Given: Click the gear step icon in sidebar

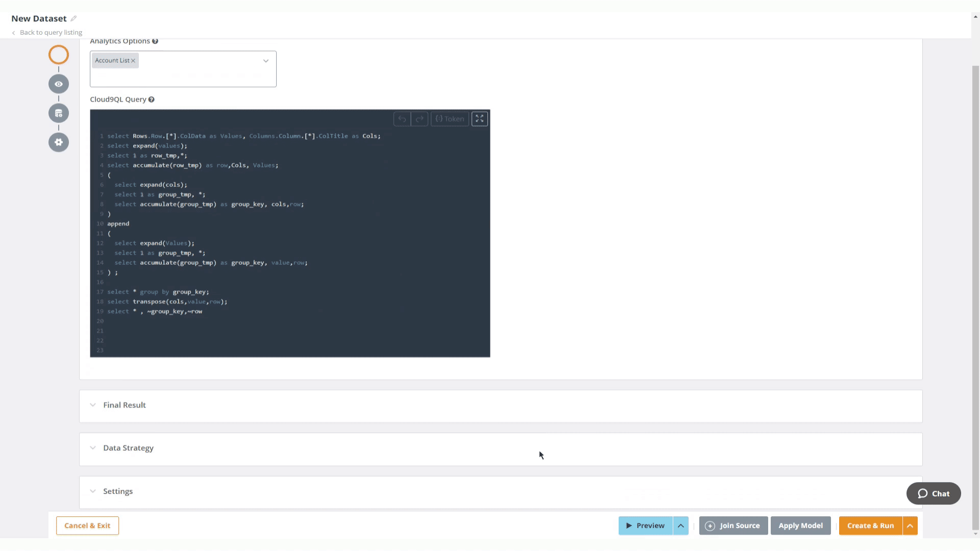Looking at the screenshot, I should coord(59,142).
